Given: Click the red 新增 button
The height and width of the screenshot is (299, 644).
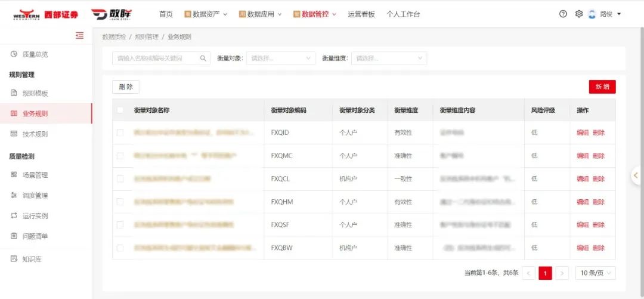Looking at the screenshot, I should coord(602,87).
